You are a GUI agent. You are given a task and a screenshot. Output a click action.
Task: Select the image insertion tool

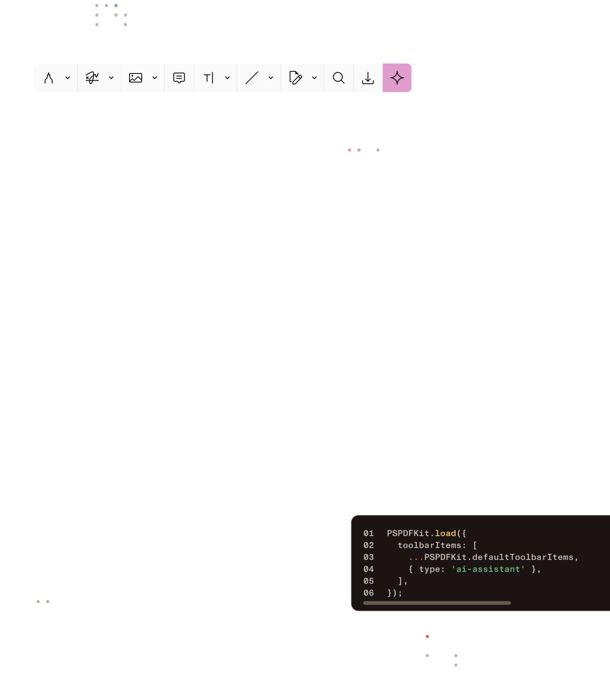coord(136,78)
